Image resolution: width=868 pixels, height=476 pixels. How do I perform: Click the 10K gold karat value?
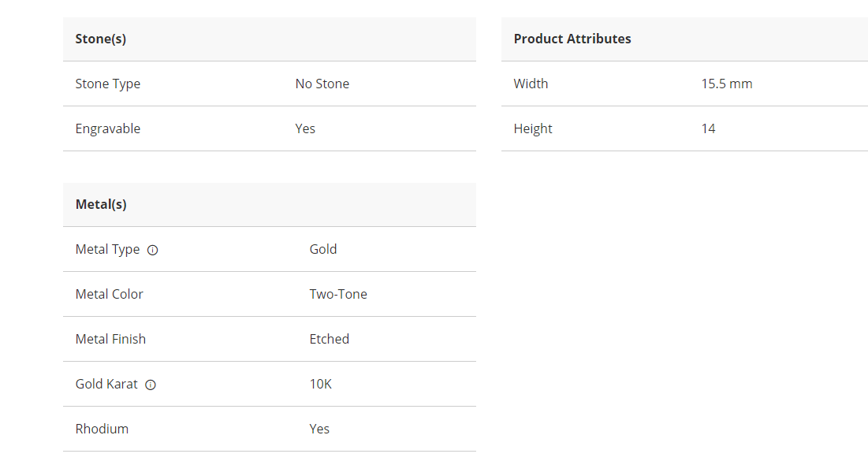[320, 384]
